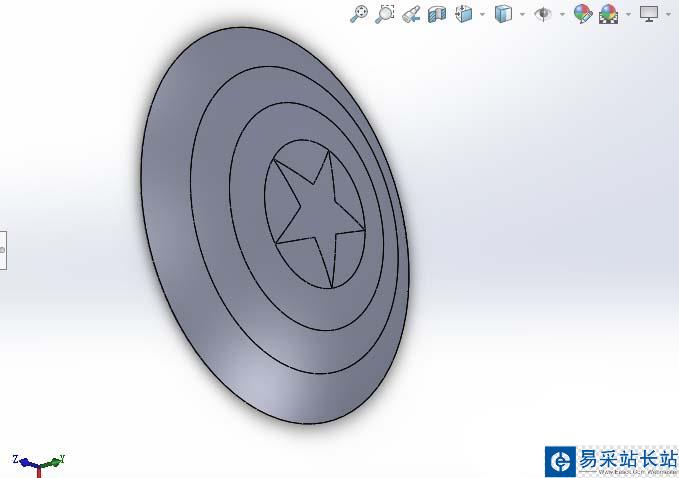Expand the Display Style dropdown arrow
Image resolution: width=679 pixels, height=478 pixels.
tap(522, 14)
